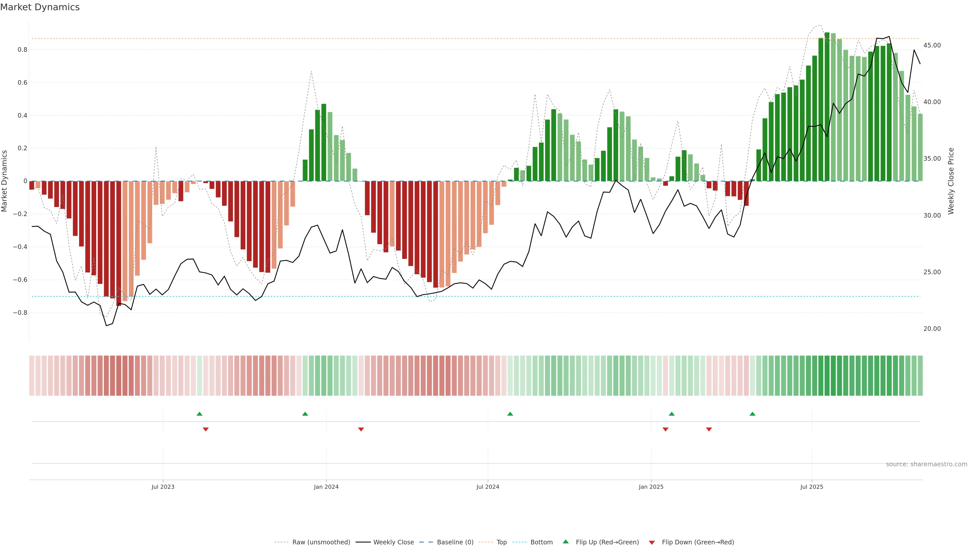This screenshot has height=551, width=980.
Task: Toggle the Weekly Close legend entry
Action: 393,542
